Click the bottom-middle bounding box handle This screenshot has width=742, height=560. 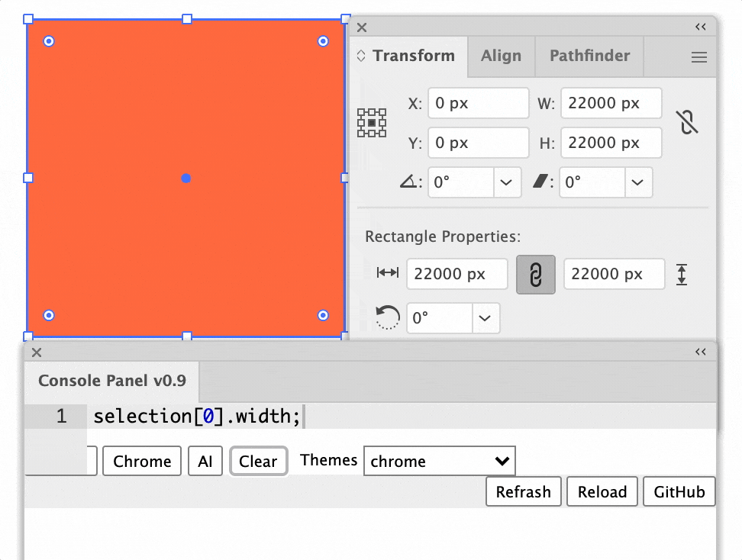[187, 336]
